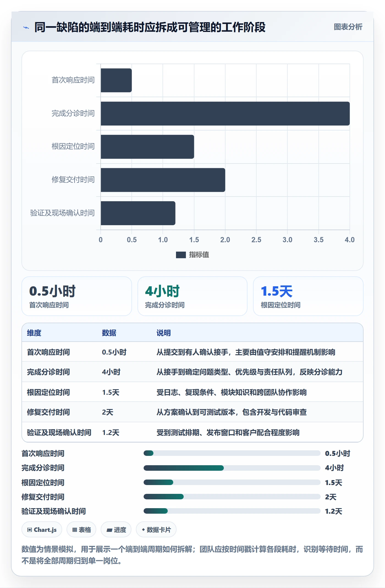Screen dimensions: 385x588
Task: Click the 首次响应时间 bar in the chart
Action: pyautogui.click(x=116, y=80)
